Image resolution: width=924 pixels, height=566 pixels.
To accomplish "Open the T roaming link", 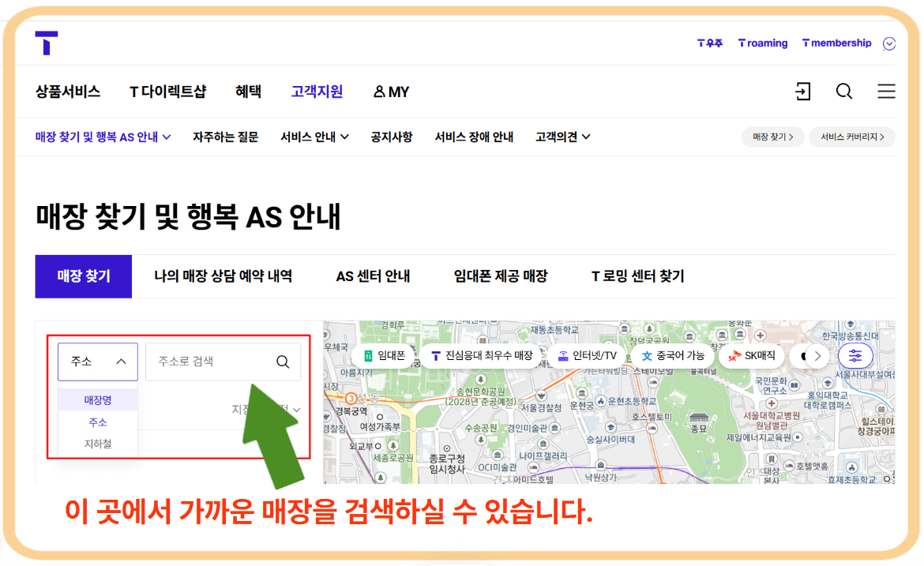I will click(x=762, y=43).
